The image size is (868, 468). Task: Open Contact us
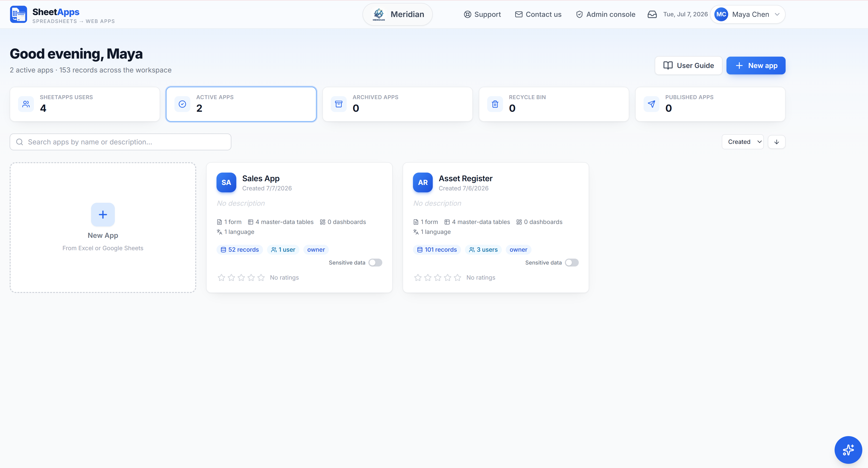point(538,14)
